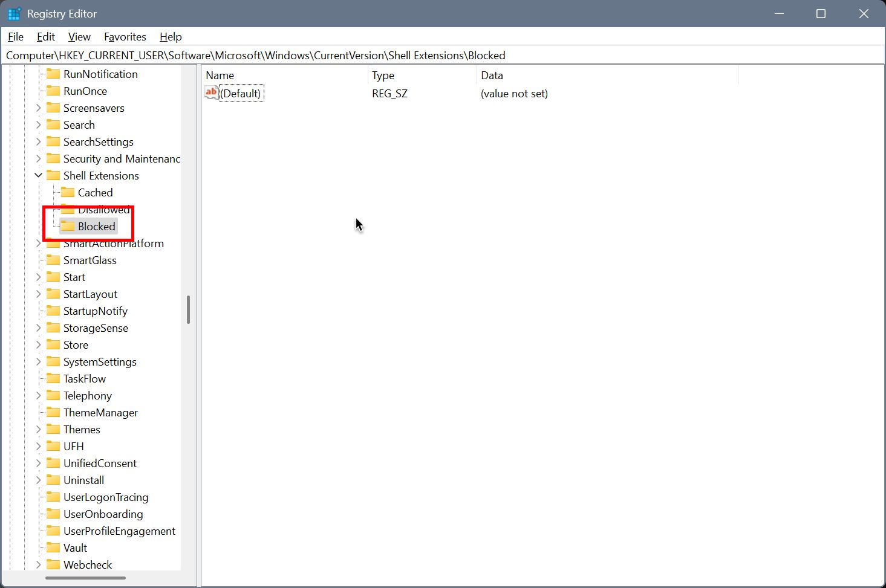Click the UserOnboarding folder icon
The height and width of the screenshot is (588, 886).
(53, 514)
